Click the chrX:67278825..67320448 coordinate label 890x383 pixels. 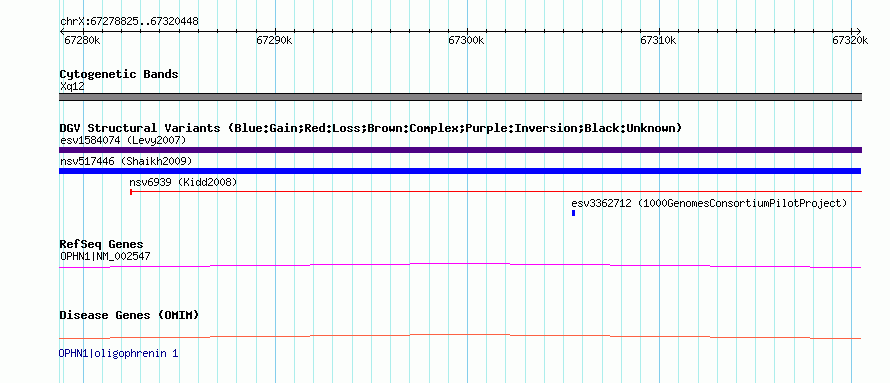(129, 22)
